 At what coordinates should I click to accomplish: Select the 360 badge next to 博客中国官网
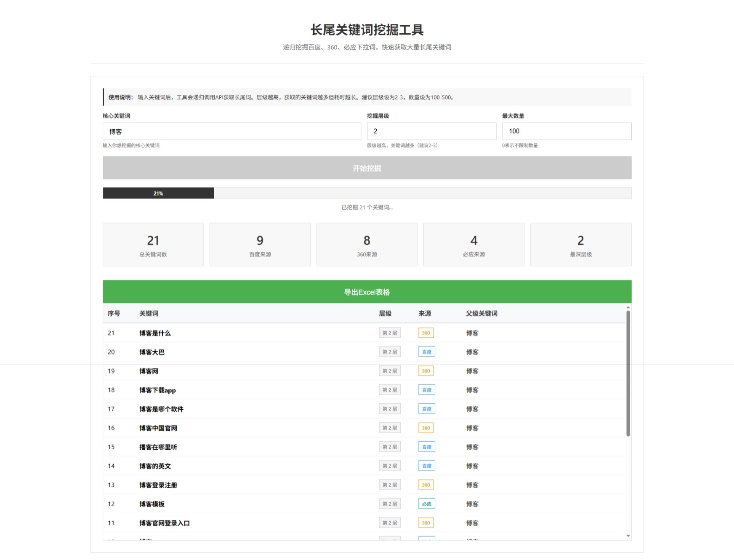tap(426, 428)
